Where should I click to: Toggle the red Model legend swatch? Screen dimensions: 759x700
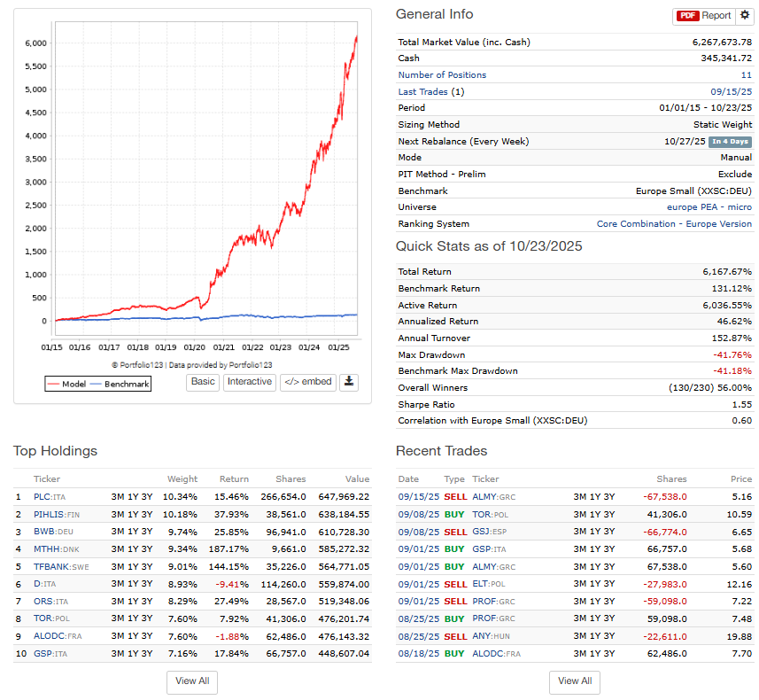point(53,384)
